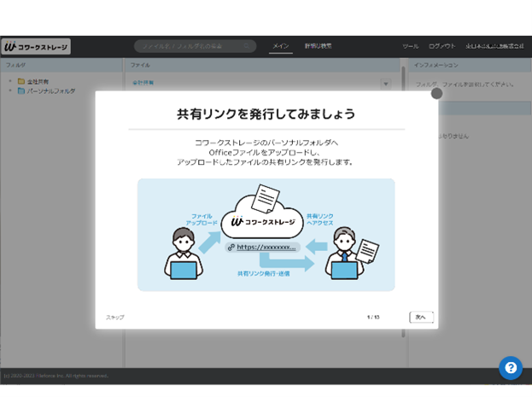Click the file list vertical scrollbar
Screen dimensions: 532x397
(x=403, y=213)
